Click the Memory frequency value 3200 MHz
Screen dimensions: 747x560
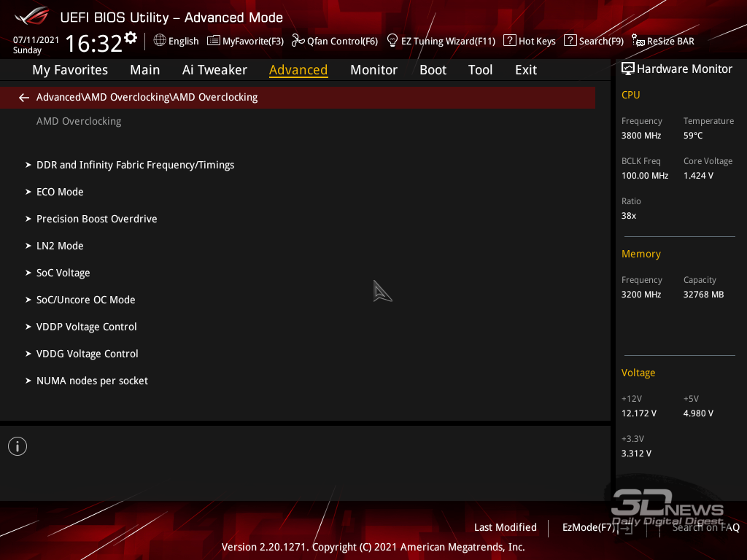pos(640,295)
